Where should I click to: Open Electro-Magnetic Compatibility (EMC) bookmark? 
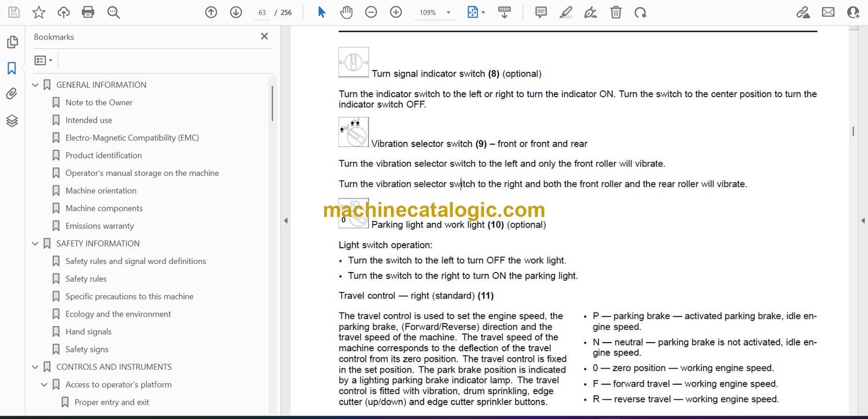[132, 138]
